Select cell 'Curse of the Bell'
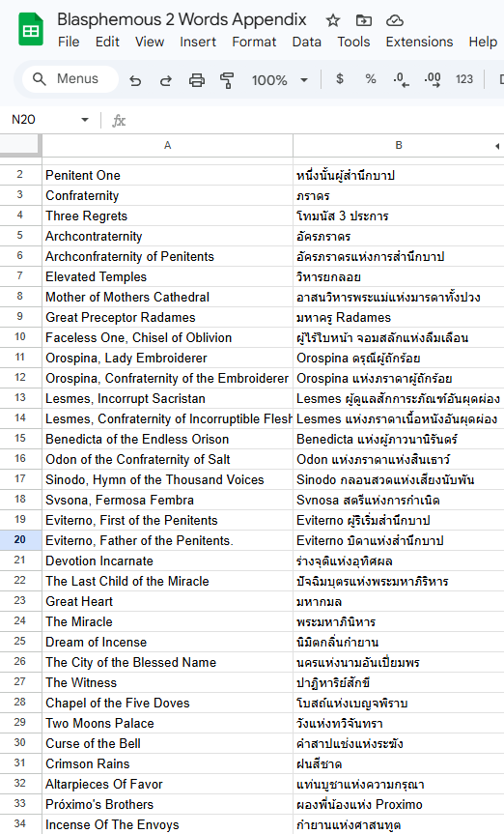504x834 pixels. coord(167,743)
